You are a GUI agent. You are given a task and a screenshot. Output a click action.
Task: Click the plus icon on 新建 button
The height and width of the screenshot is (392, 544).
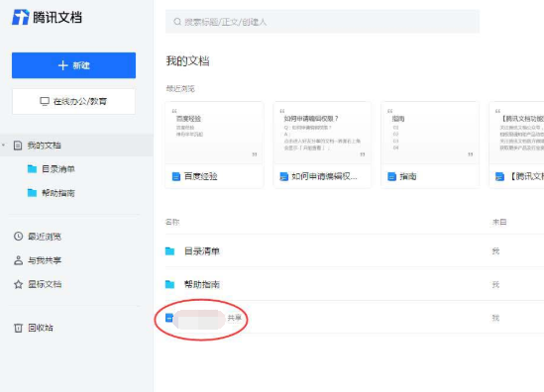62,65
